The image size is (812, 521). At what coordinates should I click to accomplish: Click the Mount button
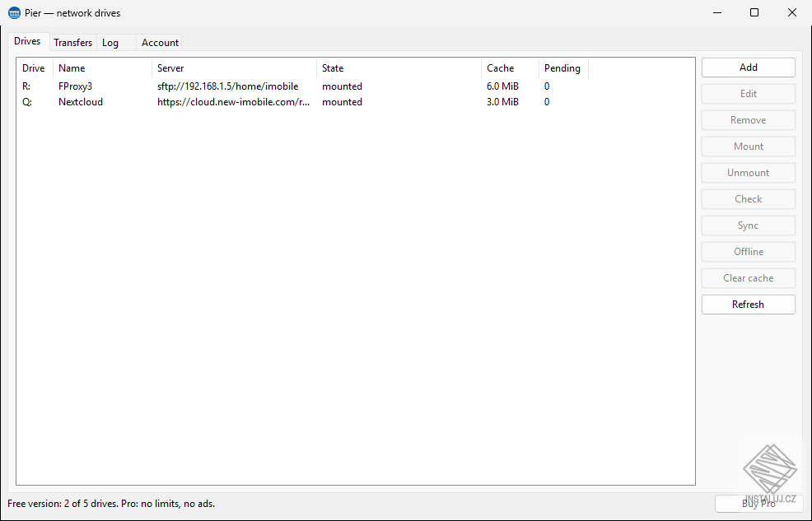(749, 147)
